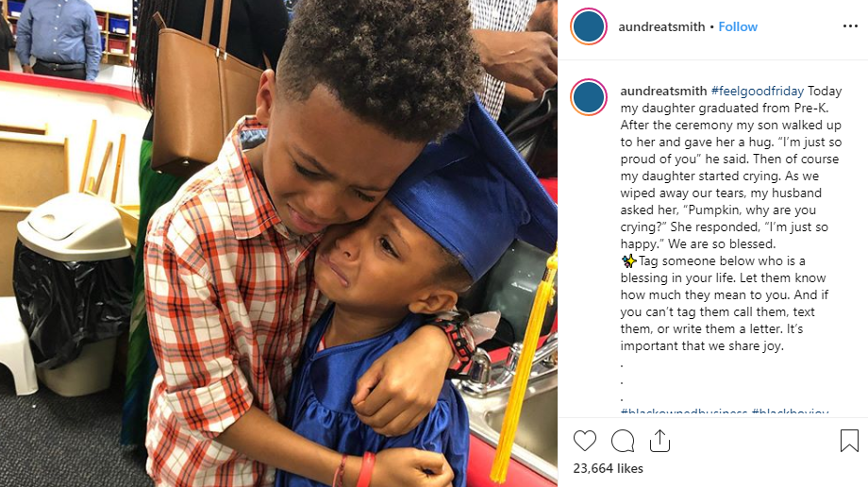The image size is (868, 487).
Task: Open the #feelgoodfriday hashtag
Action: (758, 91)
